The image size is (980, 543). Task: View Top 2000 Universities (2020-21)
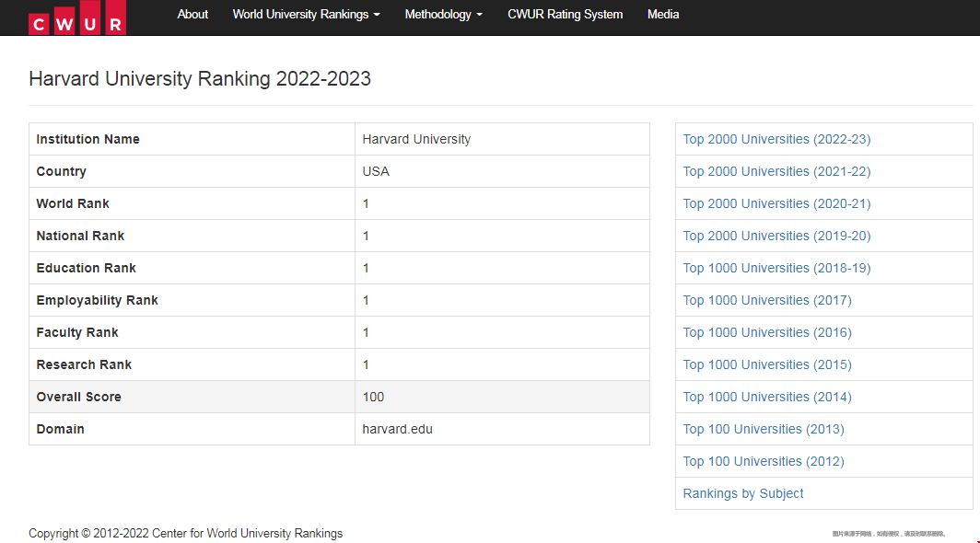click(776, 203)
